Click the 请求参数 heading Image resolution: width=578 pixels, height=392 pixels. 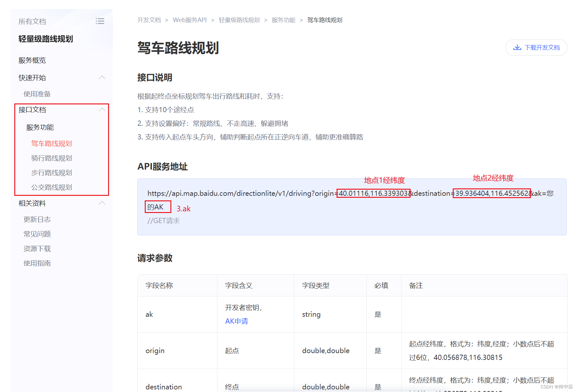[x=155, y=258]
